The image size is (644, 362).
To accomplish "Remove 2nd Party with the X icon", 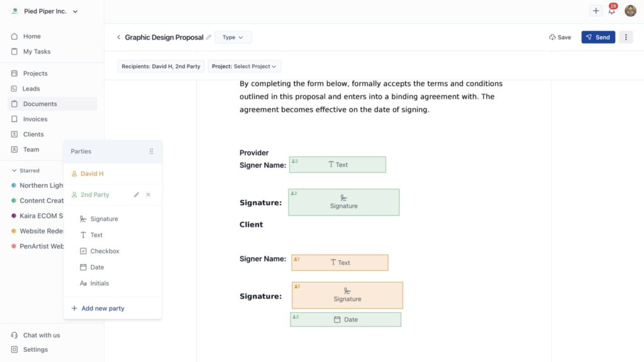I will pyautogui.click(x=148, y=195).
